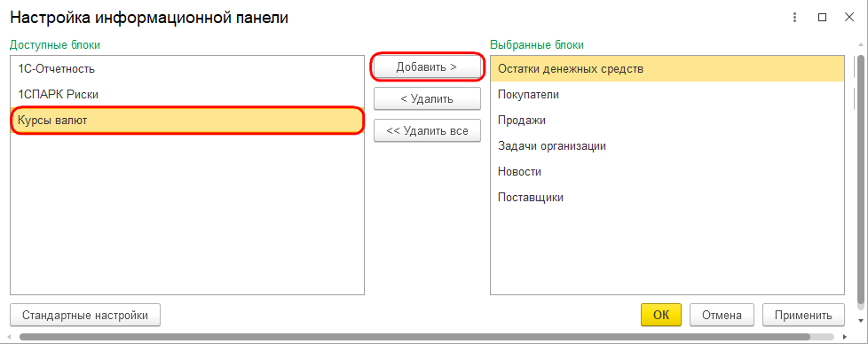Image resolution: width=868 pixels, height=344 pixels.
Task: Select Поставщики in selected blocks
Action: (667, 197)
